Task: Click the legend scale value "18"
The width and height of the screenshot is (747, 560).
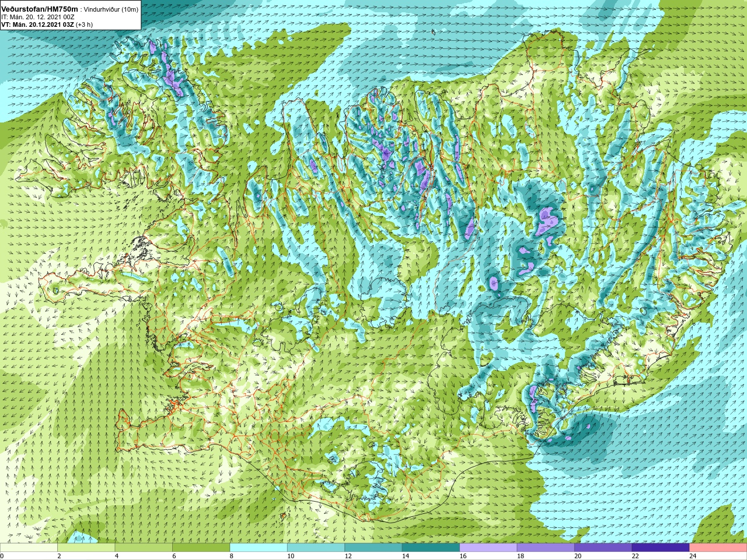Action: point(521,556)
